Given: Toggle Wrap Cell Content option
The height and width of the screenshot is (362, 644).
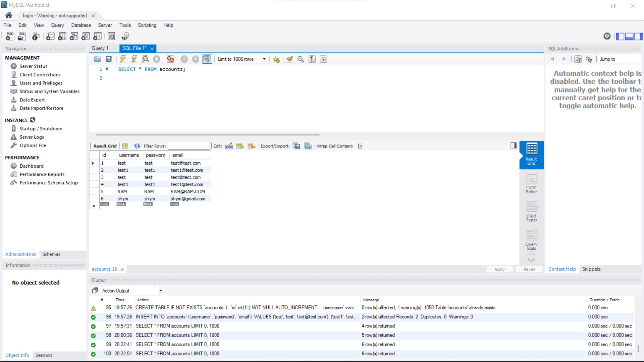Looking at the screenshot, I should (x=360, y=146).
